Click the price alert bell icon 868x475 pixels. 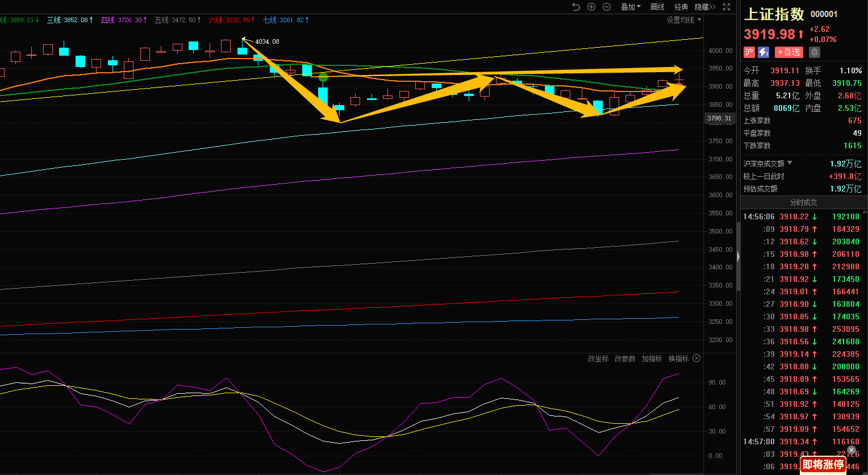click(x=815, y=52)
